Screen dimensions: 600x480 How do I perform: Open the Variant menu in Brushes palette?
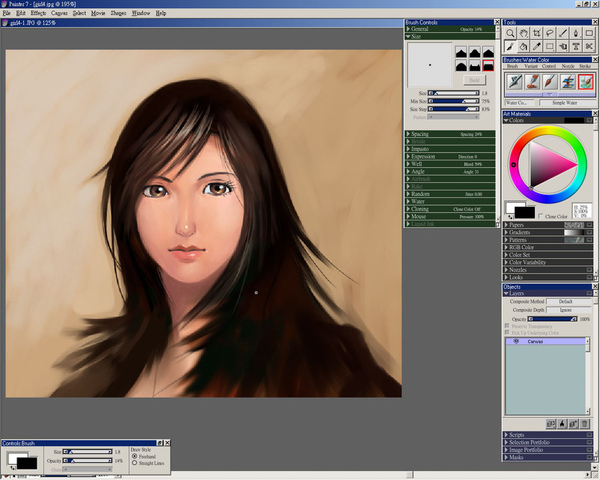point(531,66)
